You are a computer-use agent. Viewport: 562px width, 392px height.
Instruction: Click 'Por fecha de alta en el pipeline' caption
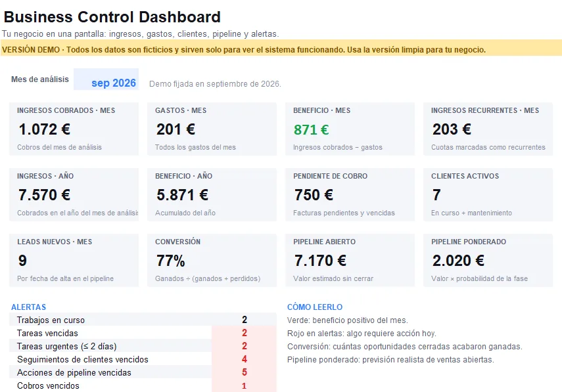tap(65, 278)
